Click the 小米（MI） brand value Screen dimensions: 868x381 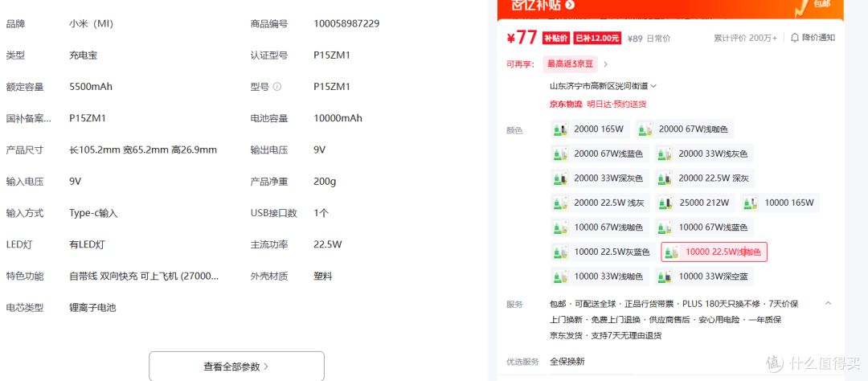[92, 24]
